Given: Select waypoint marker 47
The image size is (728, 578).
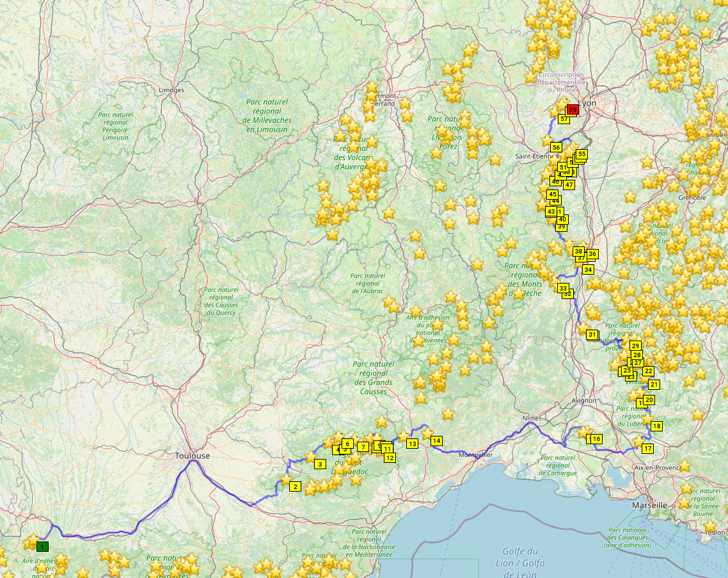Looking at the screenshot, I should pos(569,184).
